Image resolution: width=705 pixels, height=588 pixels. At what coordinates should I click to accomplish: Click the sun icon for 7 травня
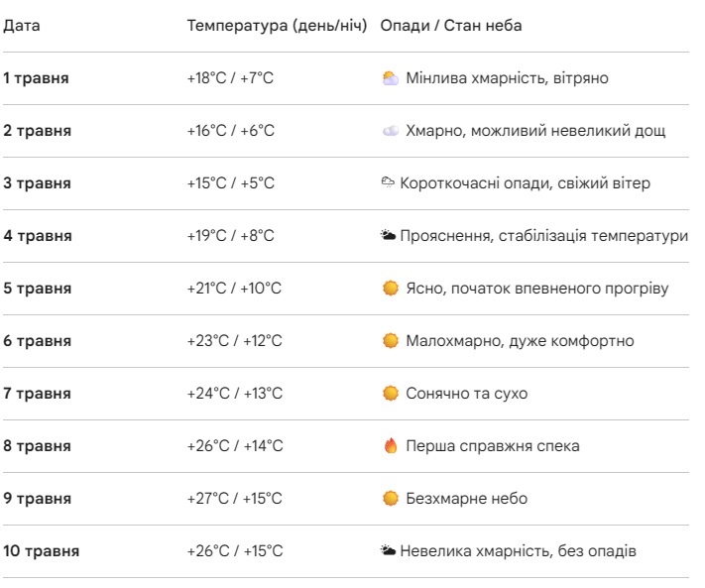391,394
